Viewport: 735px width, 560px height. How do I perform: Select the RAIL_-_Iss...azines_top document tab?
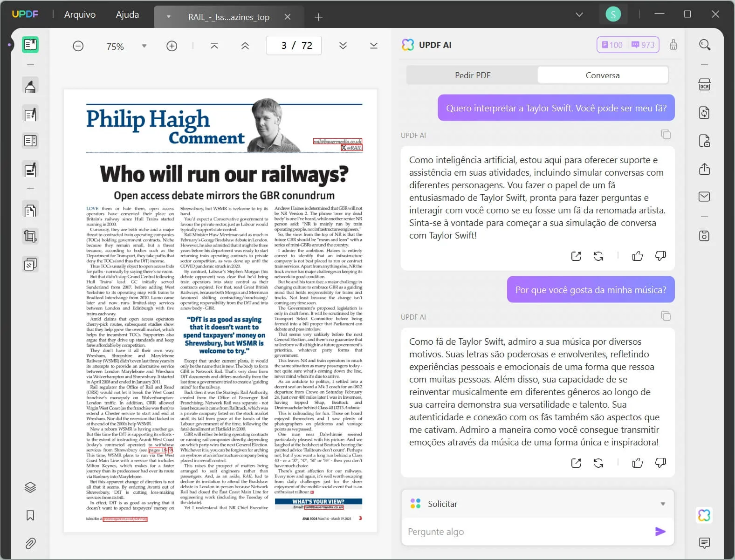pyautogui.click(x=229, y=17)
